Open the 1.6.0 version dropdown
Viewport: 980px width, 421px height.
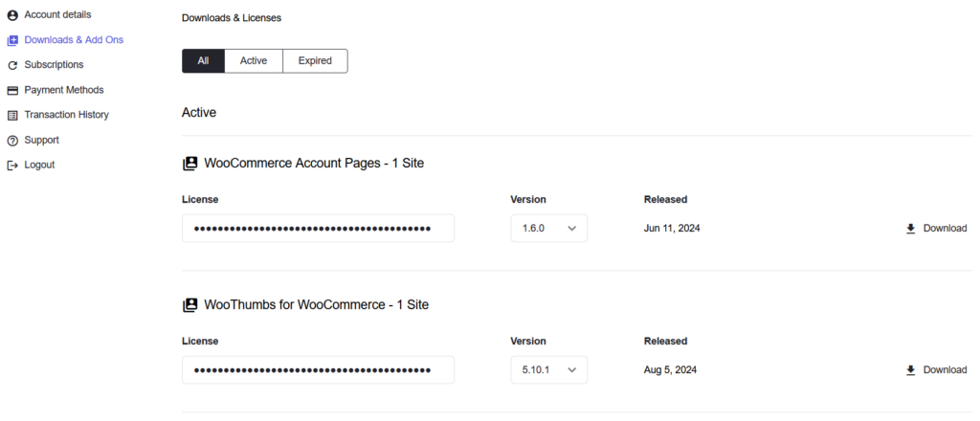tap(548, 229)
